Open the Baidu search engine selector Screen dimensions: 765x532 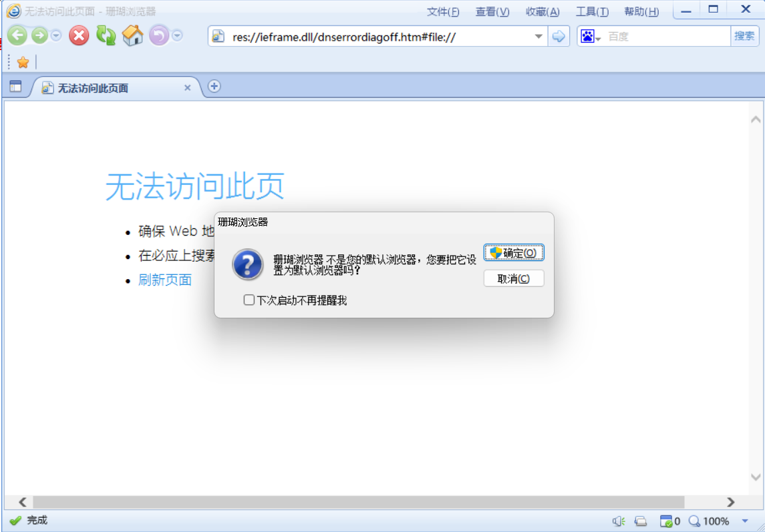pos(591,37)
